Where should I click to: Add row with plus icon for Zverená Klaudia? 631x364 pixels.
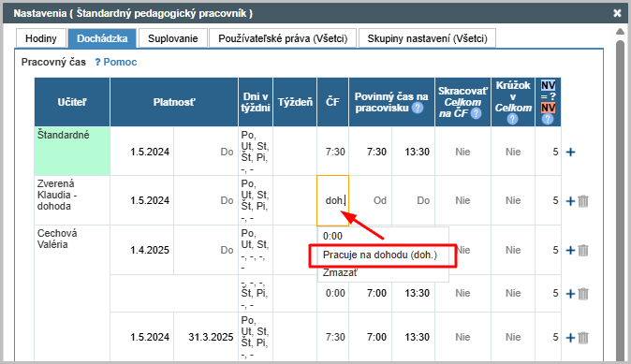[x=571, y=200]
